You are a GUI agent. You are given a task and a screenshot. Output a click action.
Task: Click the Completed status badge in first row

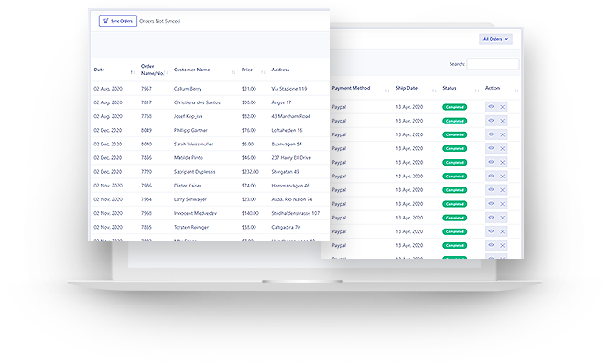(x=454, y=107)
